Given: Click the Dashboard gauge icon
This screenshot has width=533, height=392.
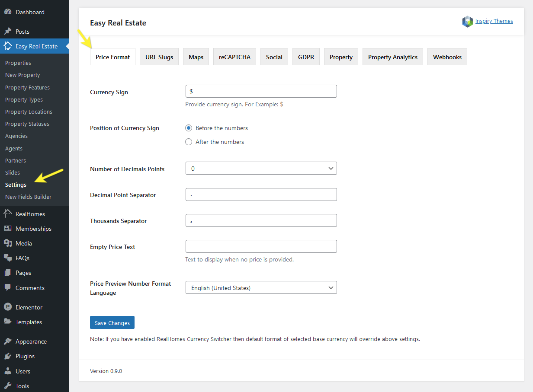Looking at the screenshot, I should tap(8, 12).
